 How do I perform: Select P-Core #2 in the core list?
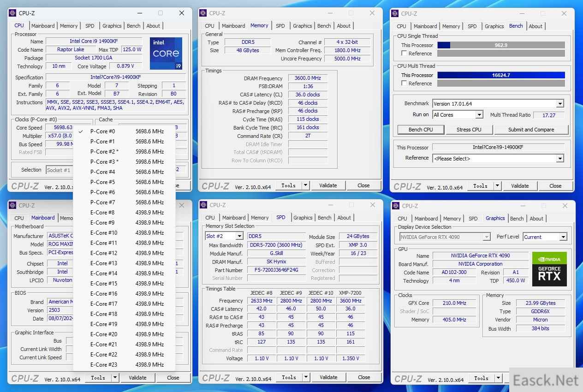(x=124, y=152)
